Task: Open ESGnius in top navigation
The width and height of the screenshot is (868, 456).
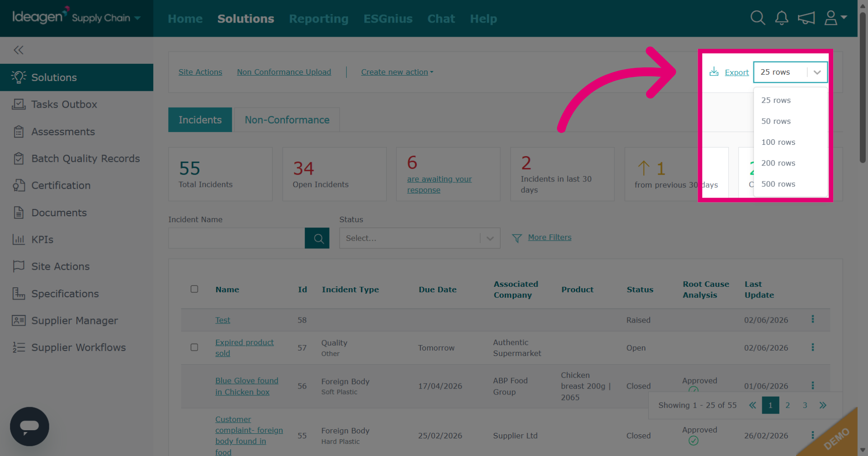Action: [x=388, y=19]
